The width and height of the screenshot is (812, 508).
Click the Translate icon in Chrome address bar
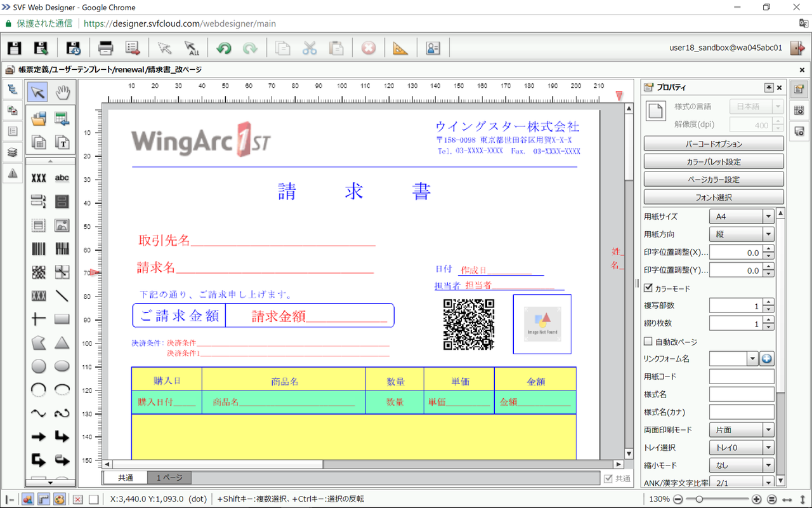pos(802,23)
